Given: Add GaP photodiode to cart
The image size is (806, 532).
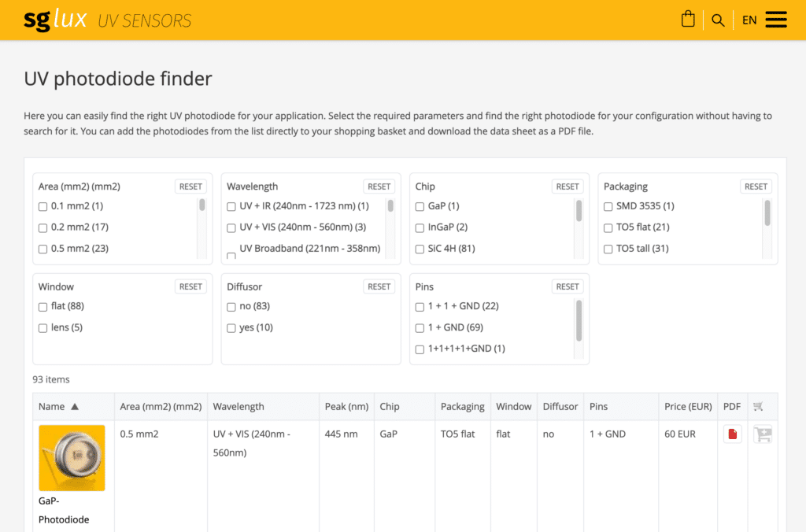Looking at the screenshot, I should [762, 434].
